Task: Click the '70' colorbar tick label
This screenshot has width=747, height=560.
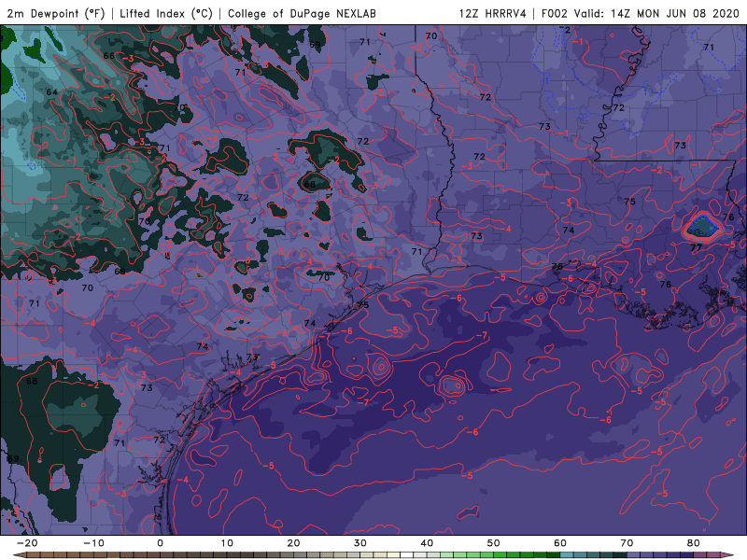Action: [x=627, y=543]
